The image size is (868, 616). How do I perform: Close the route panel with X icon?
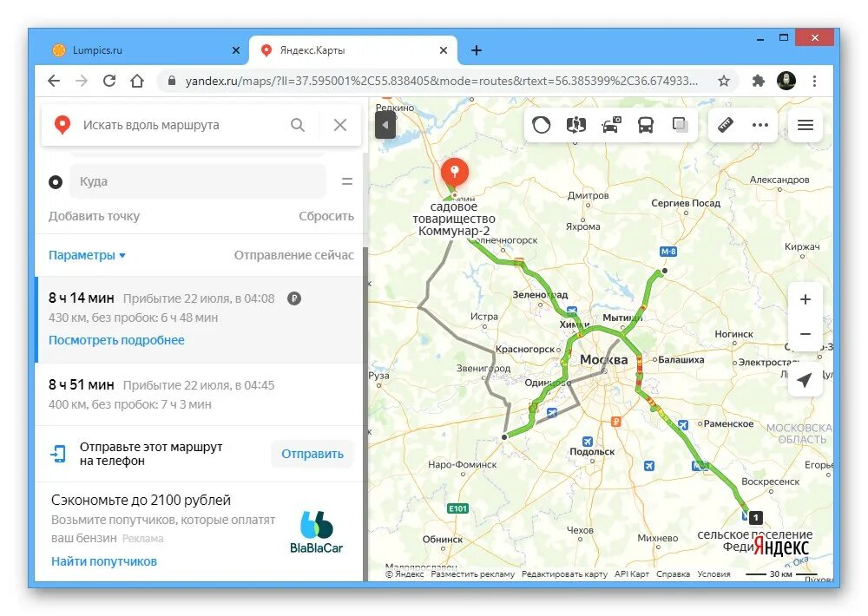(340, 125)
